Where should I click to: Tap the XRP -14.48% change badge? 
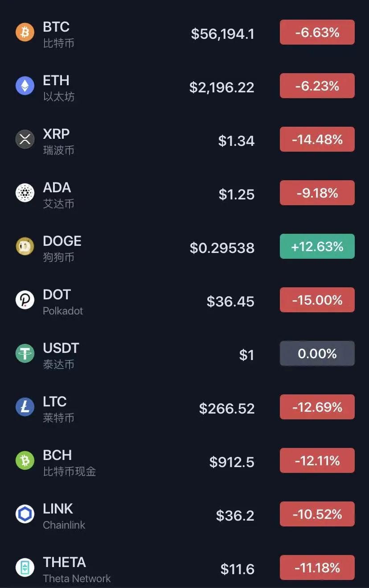pyautogui.click(x=317, y=139)
